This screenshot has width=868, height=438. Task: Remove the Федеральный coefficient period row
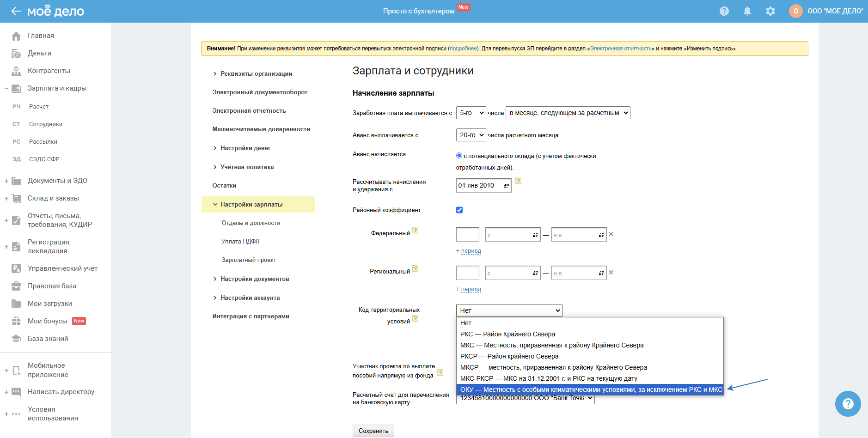611,234
